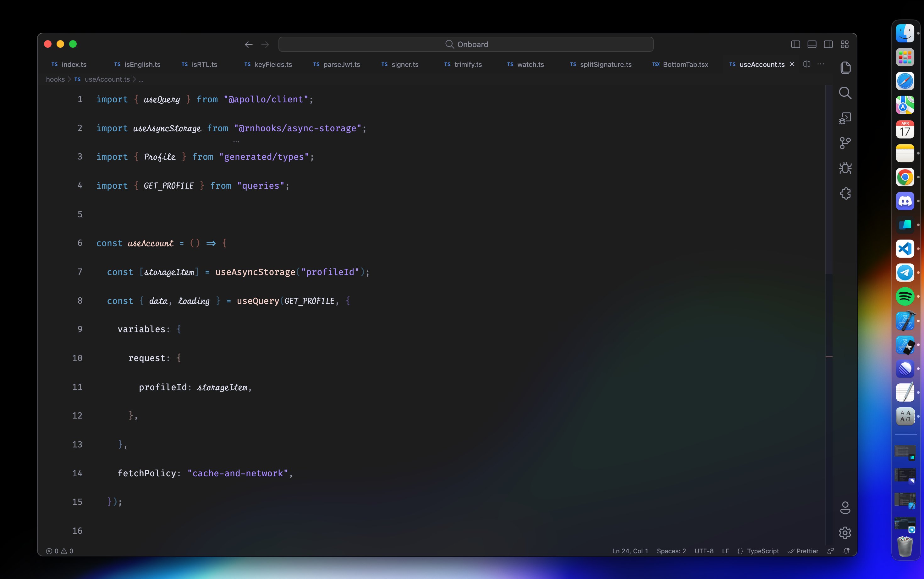The image size is (924, 579).
Task: Open the Accounts menu icon
Action: (x=845, y=508)
